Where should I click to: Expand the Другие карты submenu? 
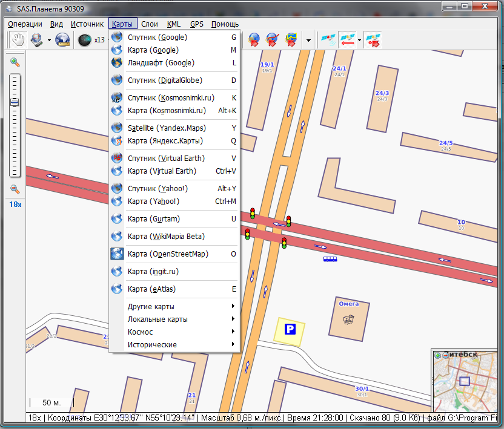(x=174, y=306)
